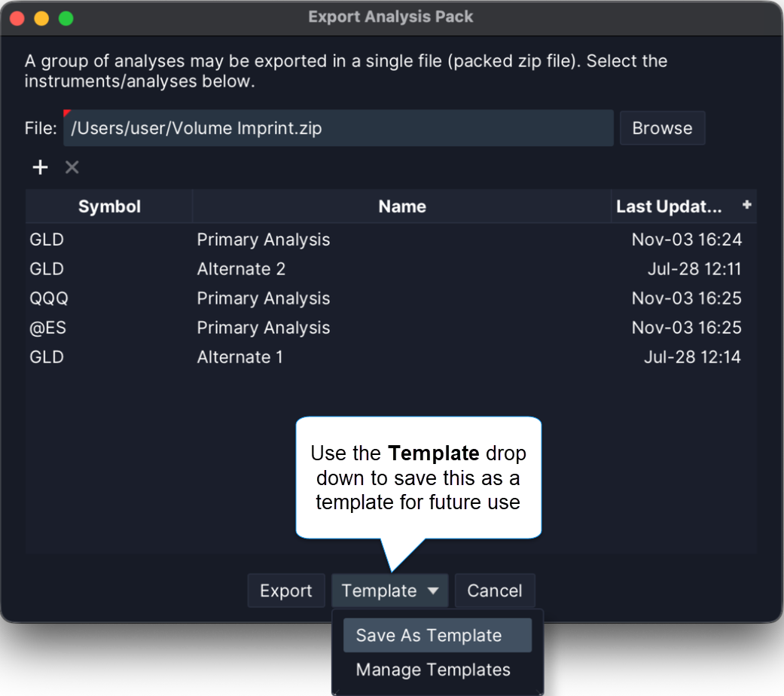The image size is (784, 696).
Task: Select the @ES Primary Analysis row
Action: [263, 328]
